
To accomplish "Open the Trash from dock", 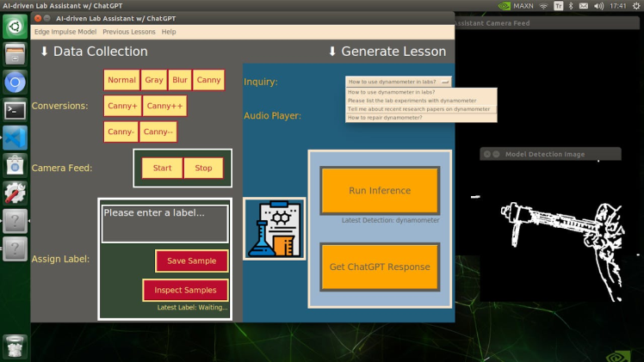I will [15, 347].
